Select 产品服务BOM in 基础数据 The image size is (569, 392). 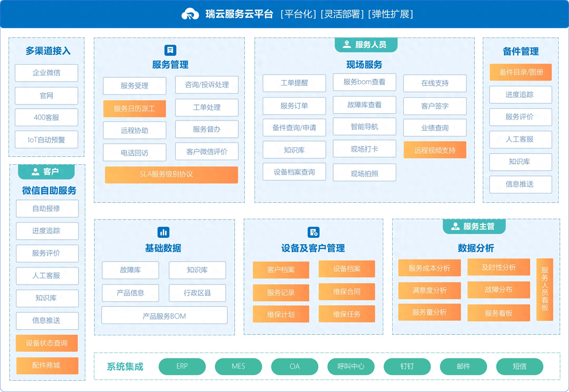164,316
